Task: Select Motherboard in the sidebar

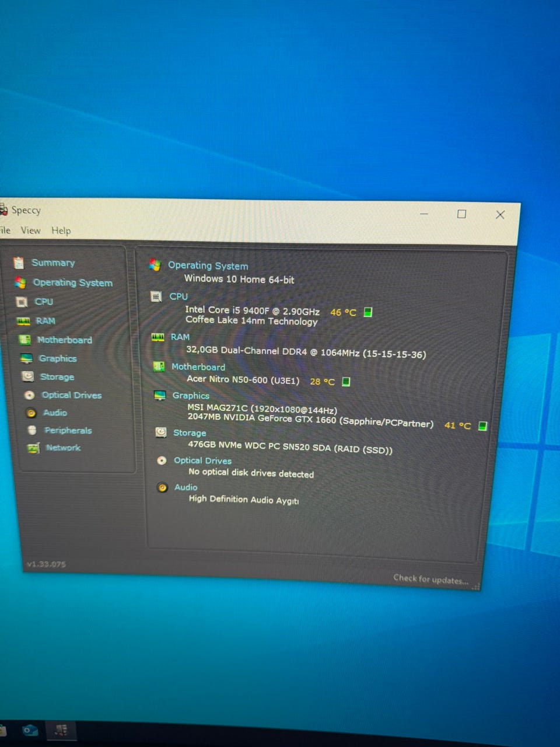Action: 65,340
